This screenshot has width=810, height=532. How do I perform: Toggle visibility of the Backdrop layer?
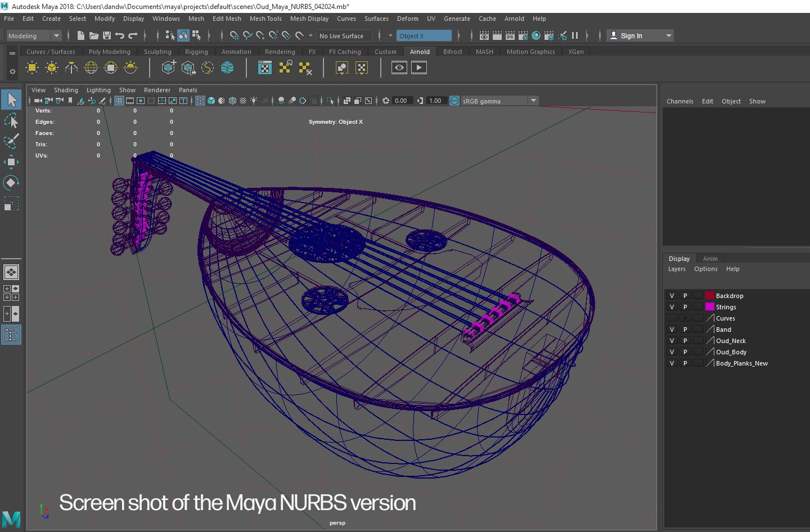(x=672, y=296)
